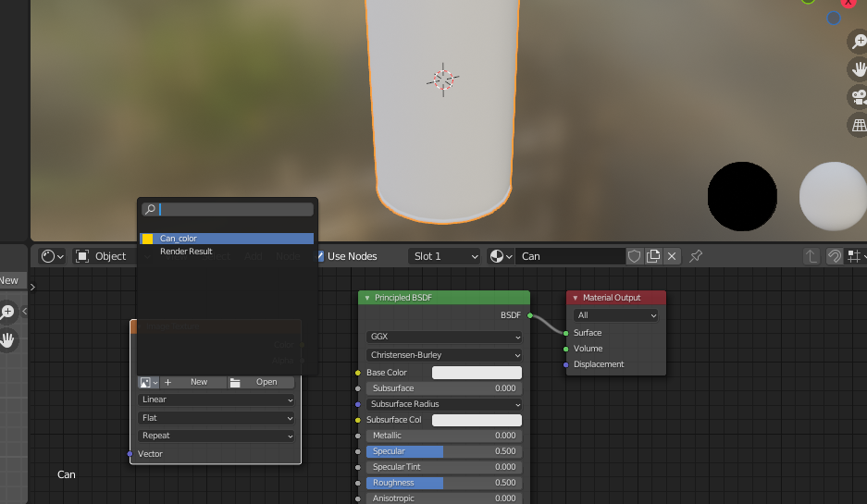Collapse the Material Output node
Viewport: 867px width, 504px height.
tap(575, 298)
